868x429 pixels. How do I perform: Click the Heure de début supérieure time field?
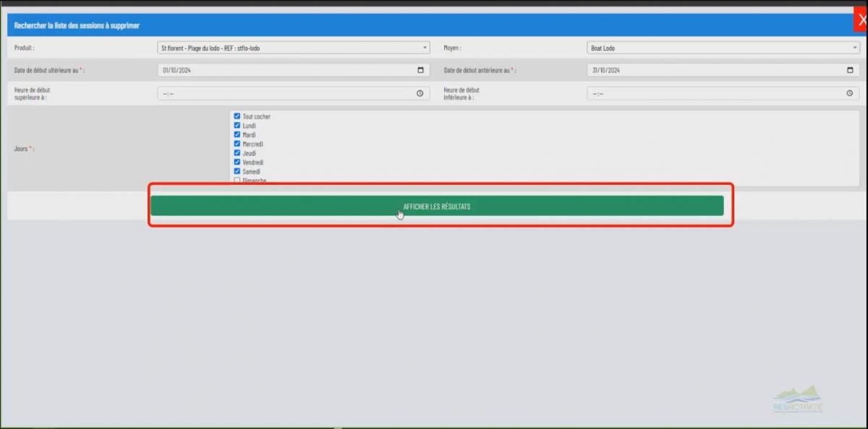click(x=294, y=93)
